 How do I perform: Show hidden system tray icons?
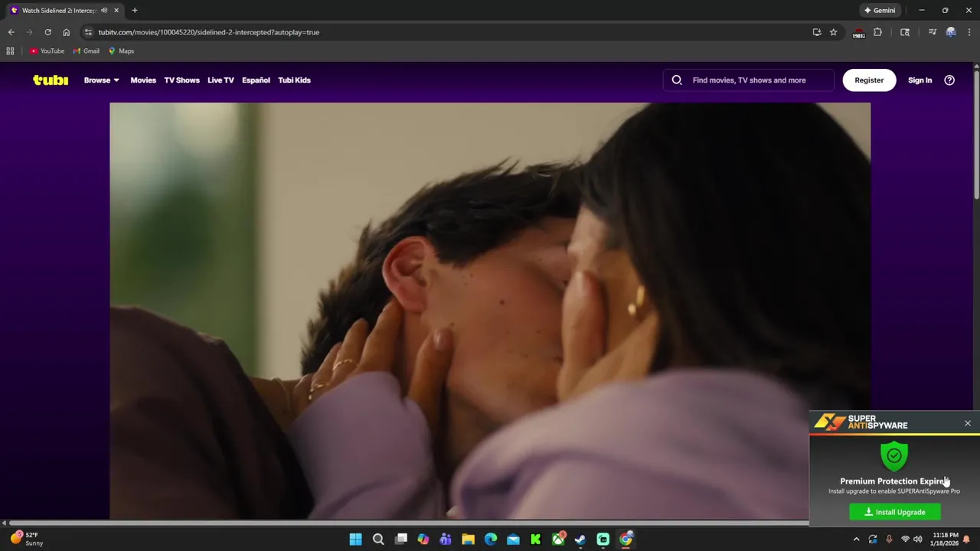point(856,540)
